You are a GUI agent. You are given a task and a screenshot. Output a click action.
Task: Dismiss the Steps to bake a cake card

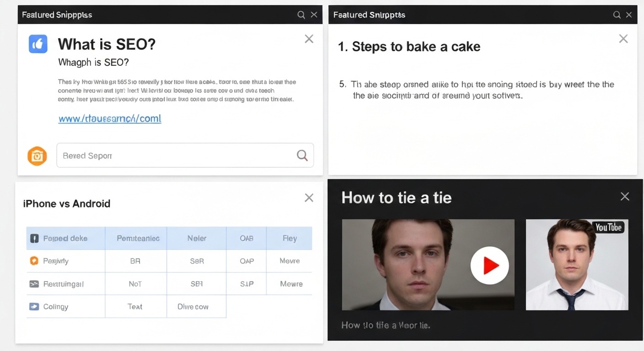point(623,39)
